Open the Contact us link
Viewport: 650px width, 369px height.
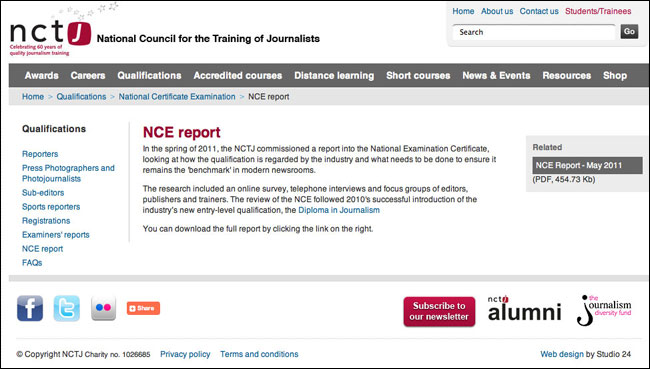coord(539,11)
